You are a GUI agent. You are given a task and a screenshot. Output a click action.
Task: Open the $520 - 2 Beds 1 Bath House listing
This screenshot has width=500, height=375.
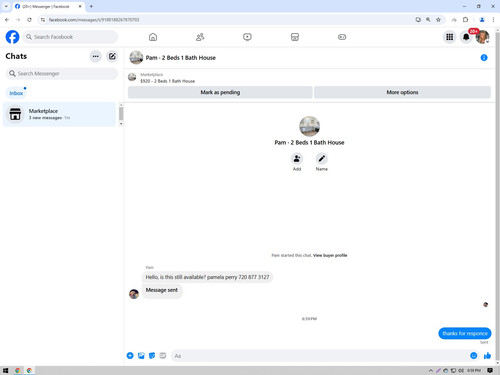click(167, 81)
